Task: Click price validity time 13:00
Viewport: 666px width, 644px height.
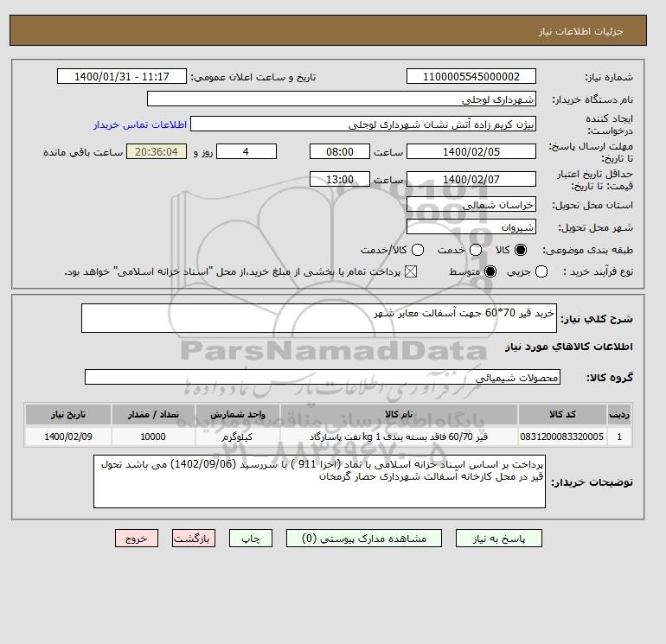Action: tap(340, 179)
